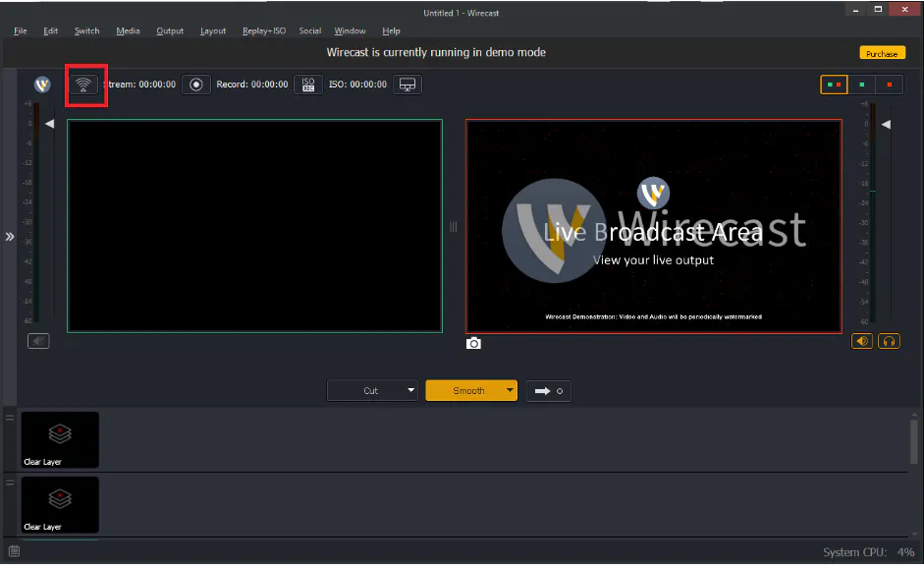
Task: Toggle ISO recording icon
Action: pyautogui.click(x=308, y=85)
